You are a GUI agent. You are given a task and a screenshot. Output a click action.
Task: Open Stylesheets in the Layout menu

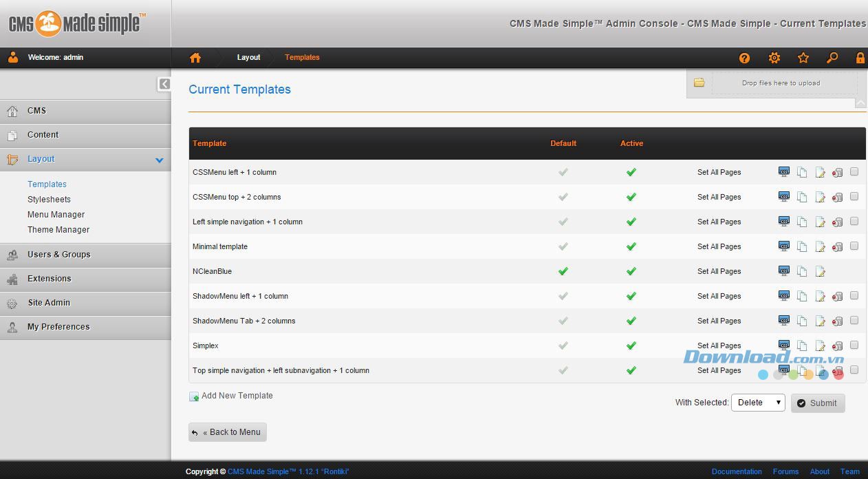point(49,199)
